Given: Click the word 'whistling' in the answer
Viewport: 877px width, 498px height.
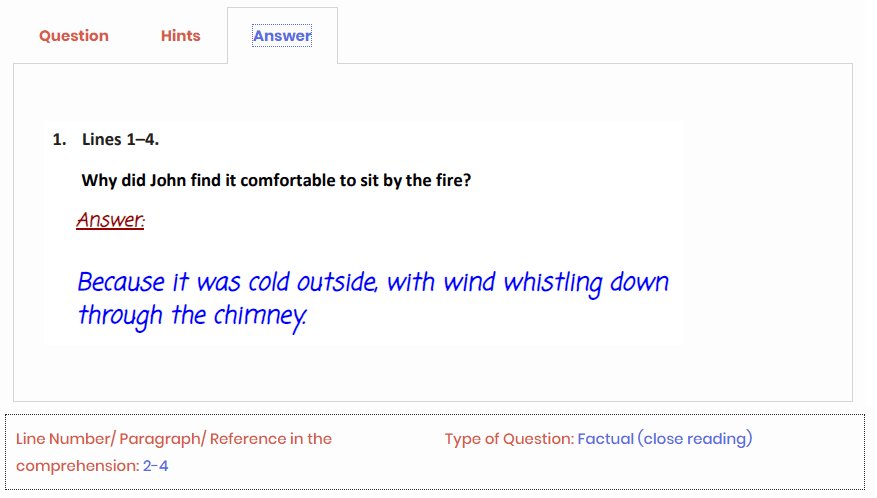Looking at the screenshot, I should click(553, 283).
